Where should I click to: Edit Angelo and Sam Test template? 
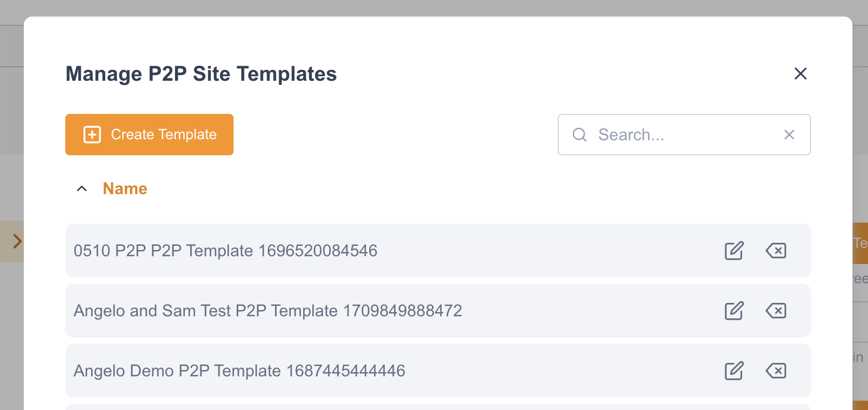coord(734,311)
